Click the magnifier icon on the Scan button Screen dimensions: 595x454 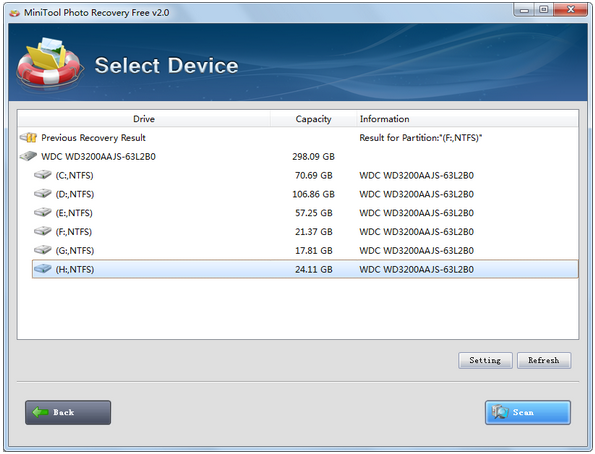click(x=500, y=412)
